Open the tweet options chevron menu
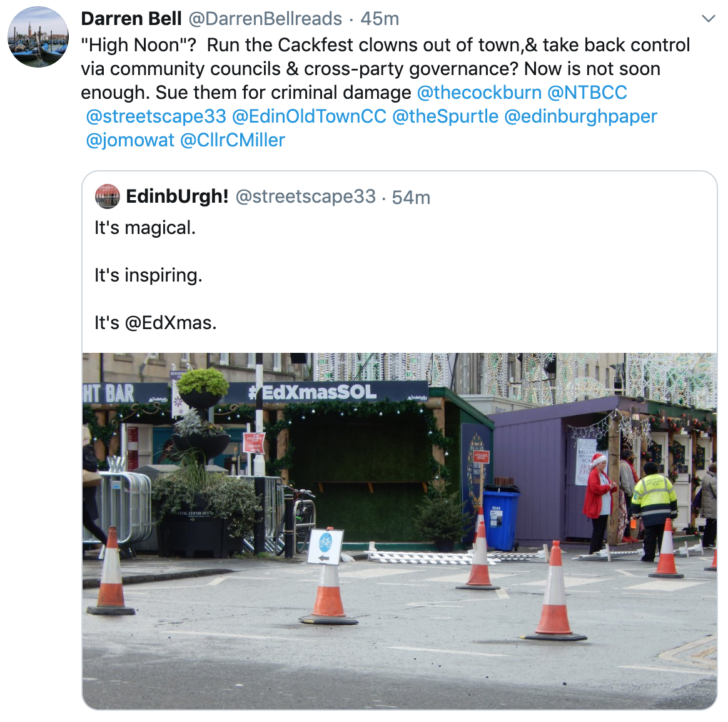Screen dimensions: 728x722 coord(708,19)
